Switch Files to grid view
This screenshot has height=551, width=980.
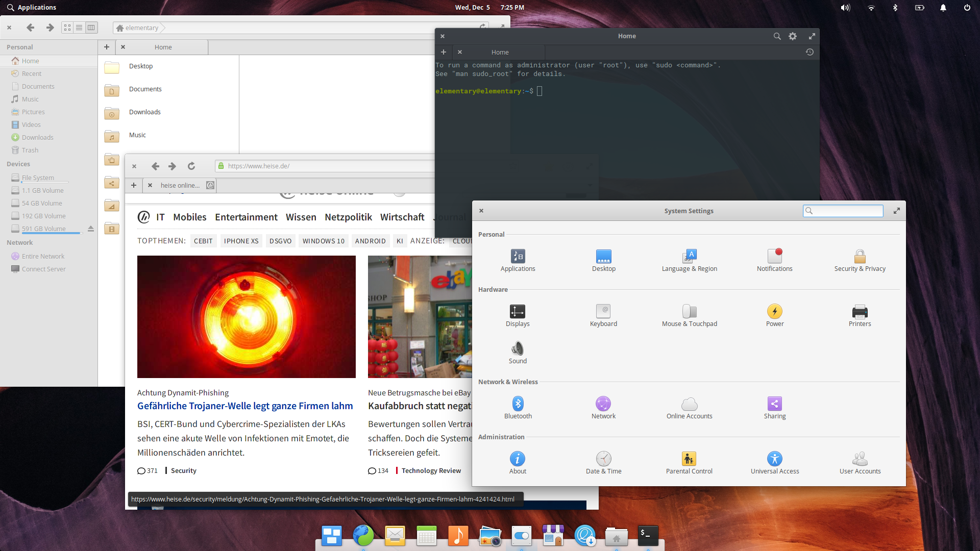pyautogui.click(x=67, y=28)
